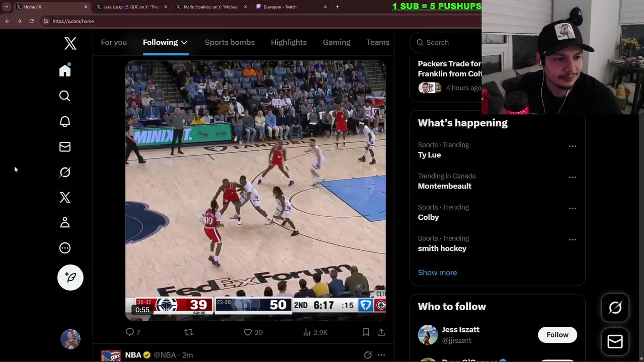The image size is (644, 362).
Task: Go to Home in sidebar
Action: click(65, 70)
